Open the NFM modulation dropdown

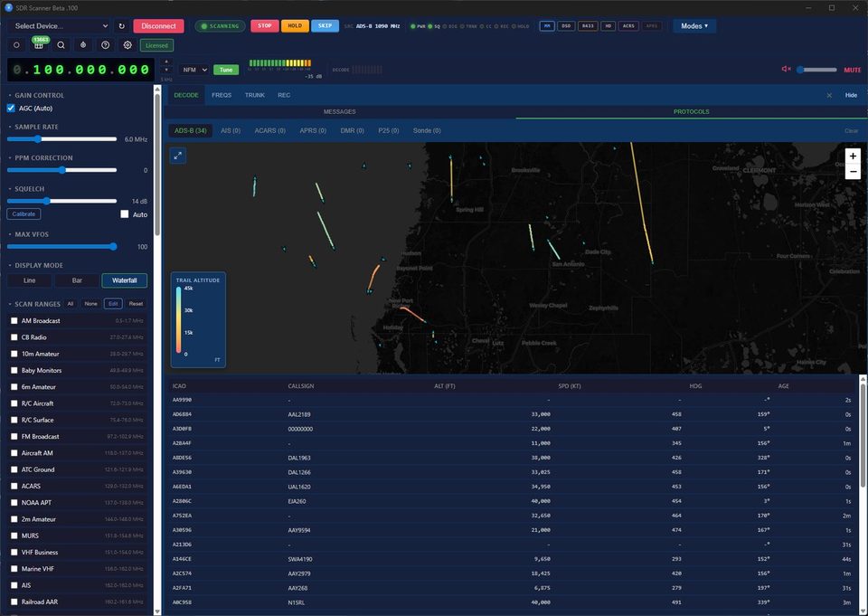coord(194,70)
